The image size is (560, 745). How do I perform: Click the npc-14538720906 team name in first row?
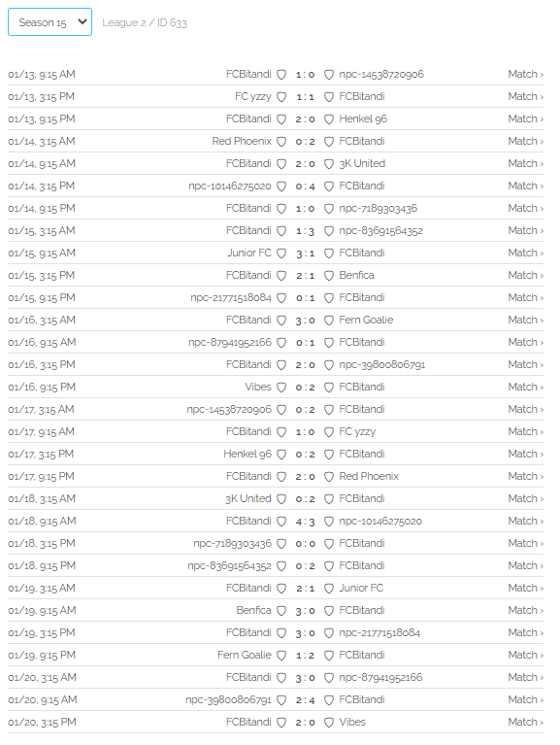click(x=381, y=74)
